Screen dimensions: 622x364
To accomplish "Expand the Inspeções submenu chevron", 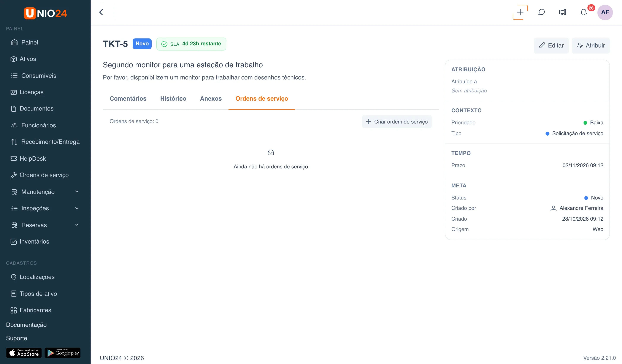I will [77, 208].
